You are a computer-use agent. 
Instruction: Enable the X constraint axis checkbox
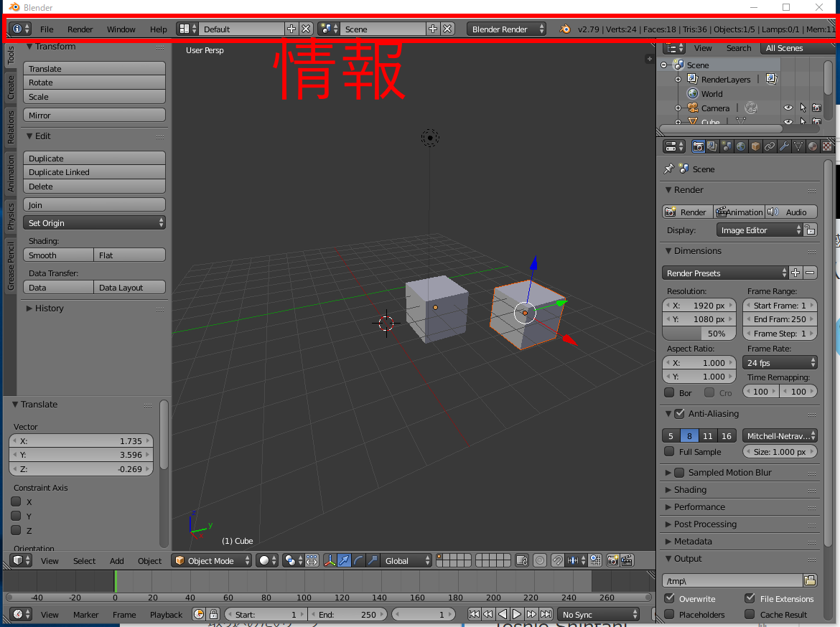(16, 501)
